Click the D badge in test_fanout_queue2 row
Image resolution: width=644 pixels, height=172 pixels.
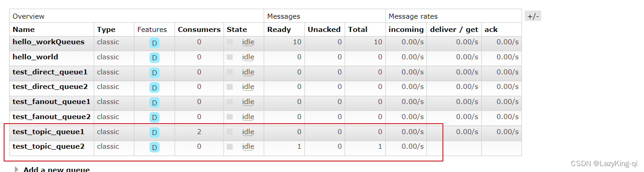click(x=154, y=118)
